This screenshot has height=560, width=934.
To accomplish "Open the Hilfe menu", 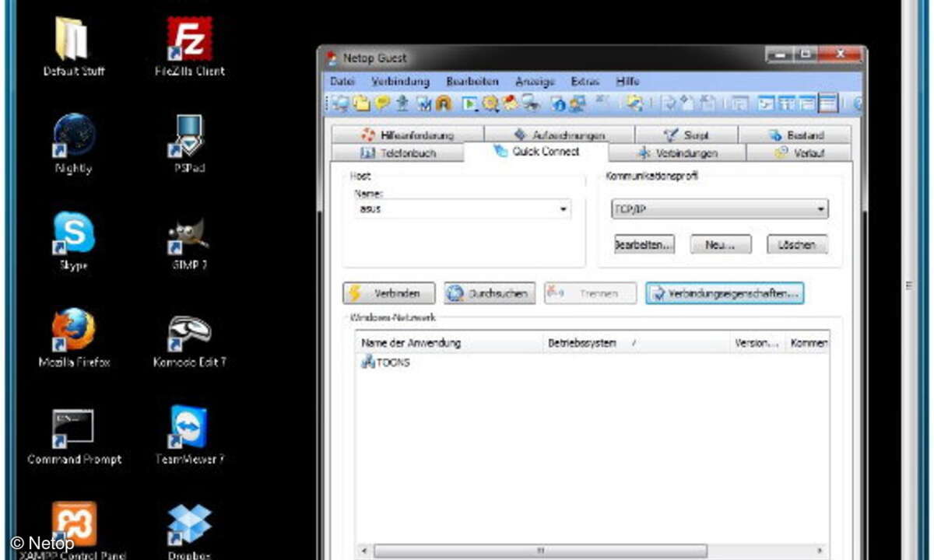I will pos(627,81).
